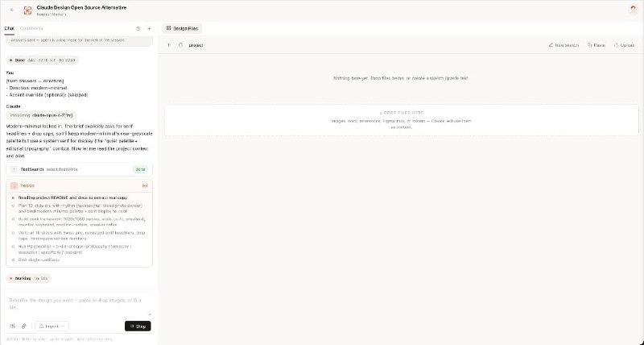
Task: Start a new chat with plus icon
Action: [149, 28]
